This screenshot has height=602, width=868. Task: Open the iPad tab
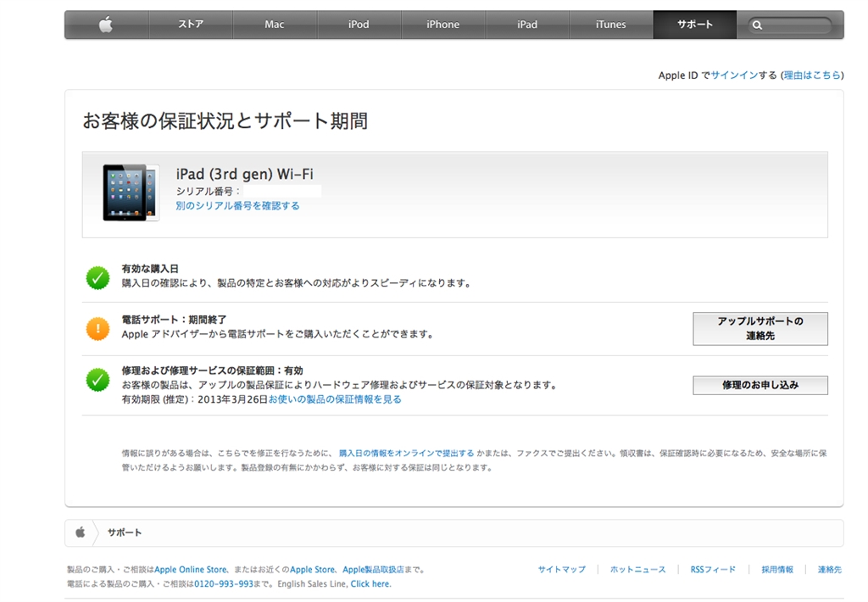tap(527, 25)
